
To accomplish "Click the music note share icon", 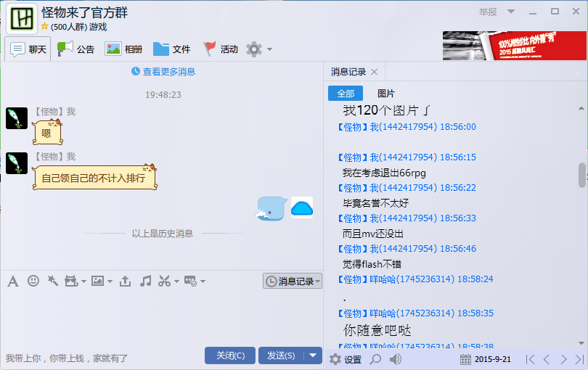I will tap(145, 281).
